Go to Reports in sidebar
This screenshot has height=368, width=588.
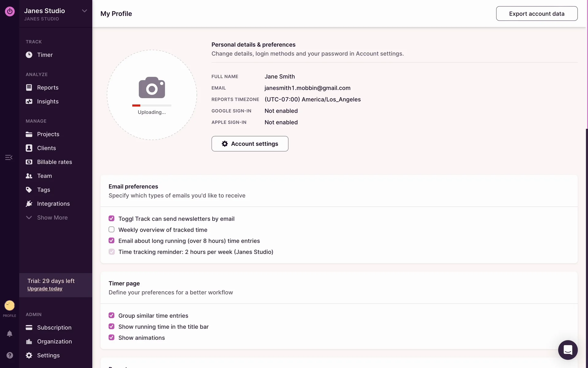click(47, 87)
